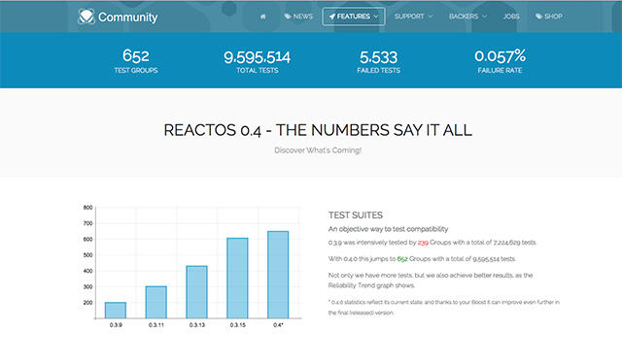Click the Reliability Trend graph sentence
Viewport: 622px width, 364px height.
(x=431, y=280)
